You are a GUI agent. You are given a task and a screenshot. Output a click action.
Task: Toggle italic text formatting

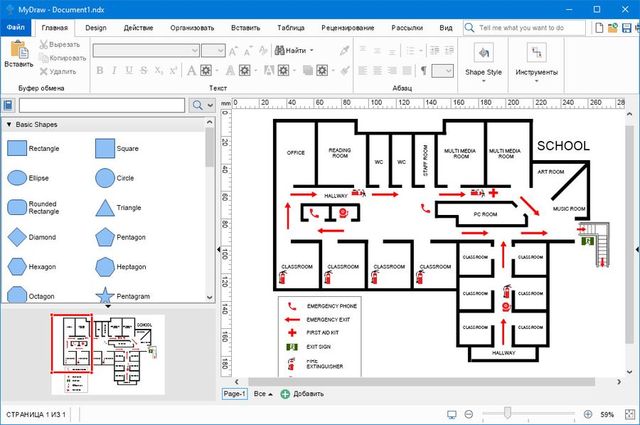(x=115, y=70)
